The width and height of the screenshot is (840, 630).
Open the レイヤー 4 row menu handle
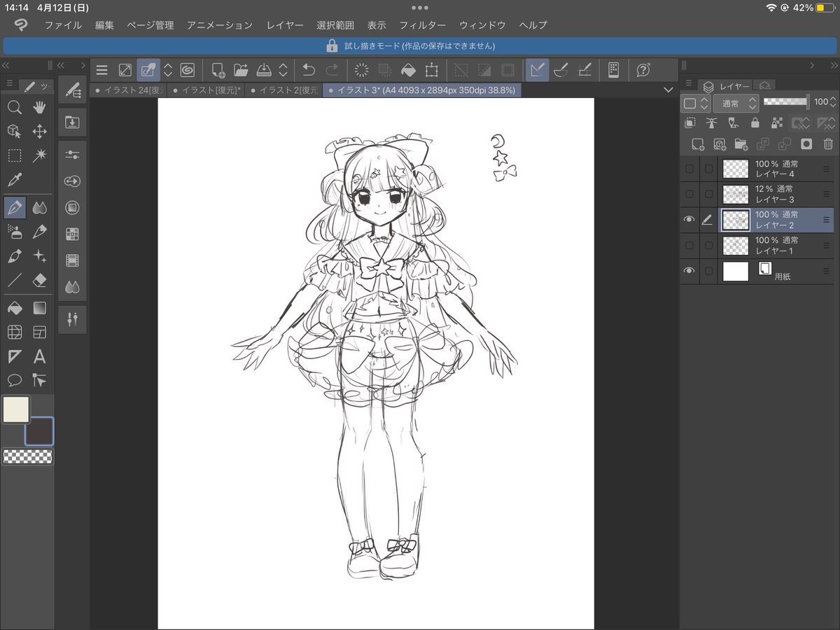[826, 169]
